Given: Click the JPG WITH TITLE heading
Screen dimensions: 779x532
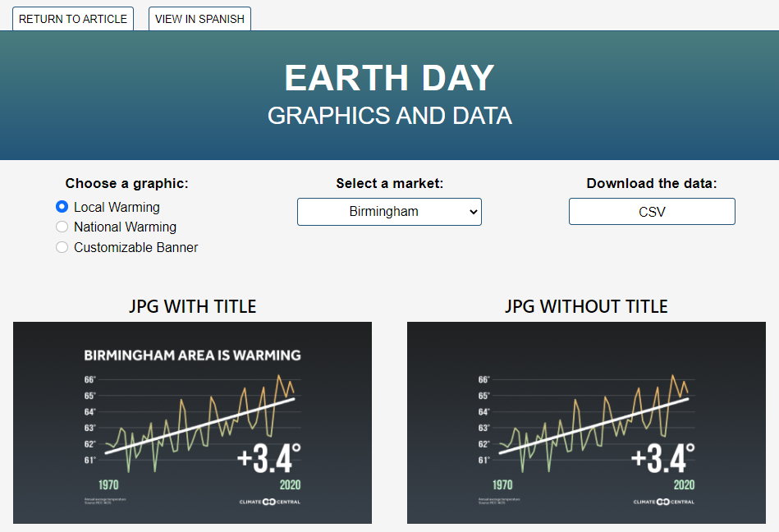Looking at the screenshot, I should click(x=193, y=306).
